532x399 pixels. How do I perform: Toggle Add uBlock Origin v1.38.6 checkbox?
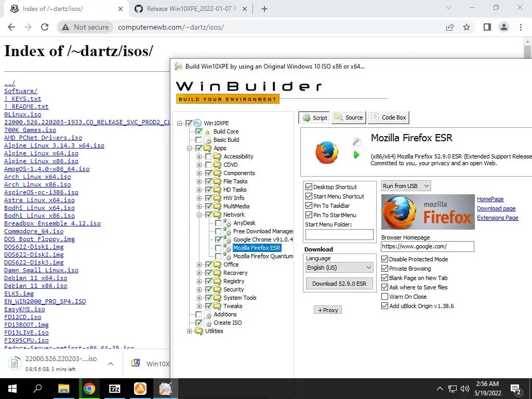385,305
